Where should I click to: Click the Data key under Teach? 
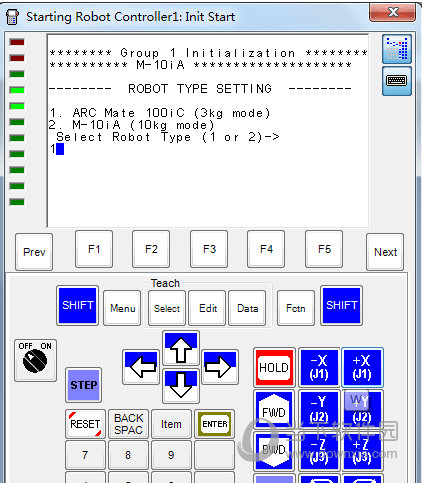(x=247, y=308)
